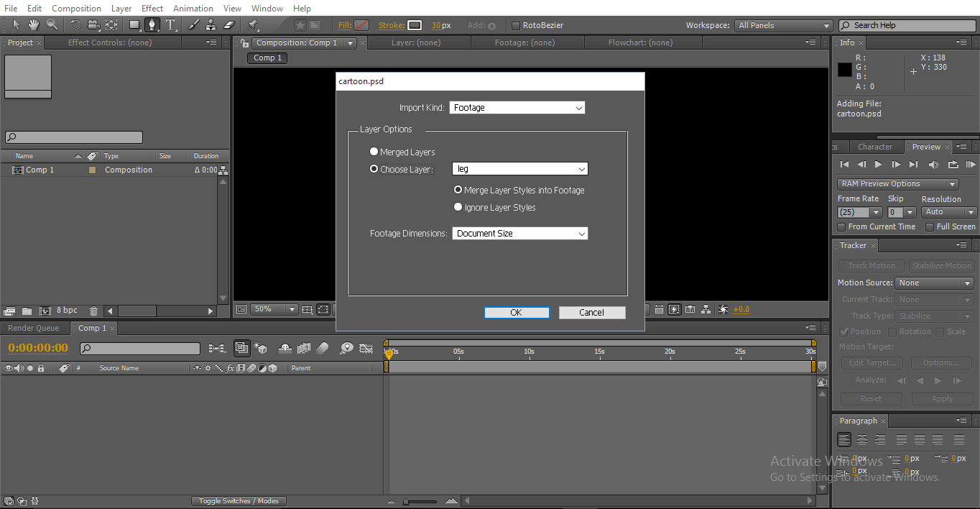Open the Footage Dimensions dropdown

click(519, 233)
